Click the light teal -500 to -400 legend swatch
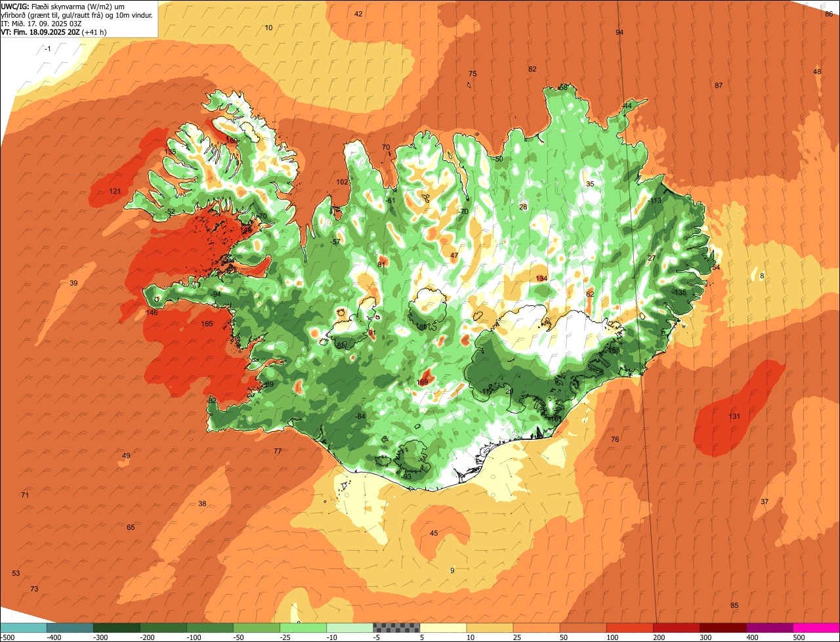The width and height of the screenshot is (840, 642). point(24,628)
